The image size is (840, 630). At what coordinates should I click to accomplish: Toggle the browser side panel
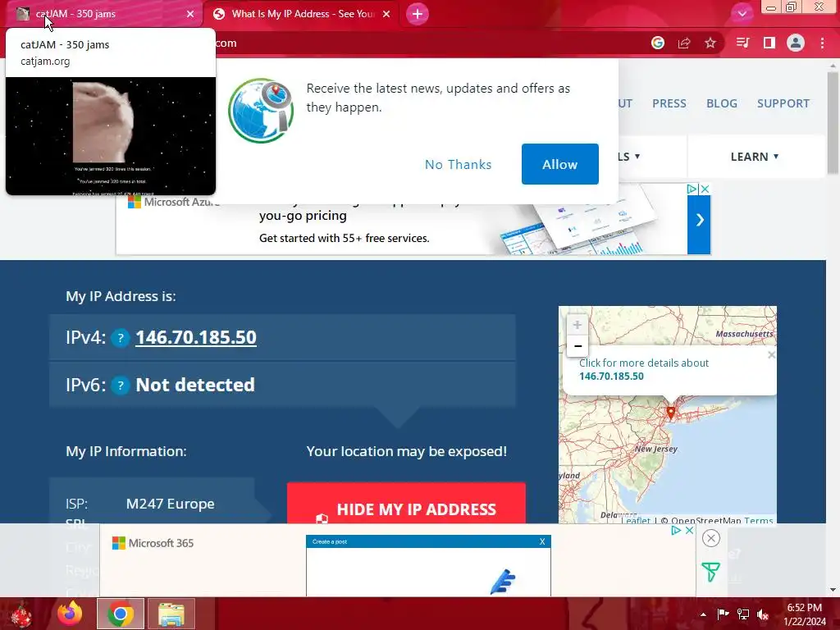coord(769,43)
